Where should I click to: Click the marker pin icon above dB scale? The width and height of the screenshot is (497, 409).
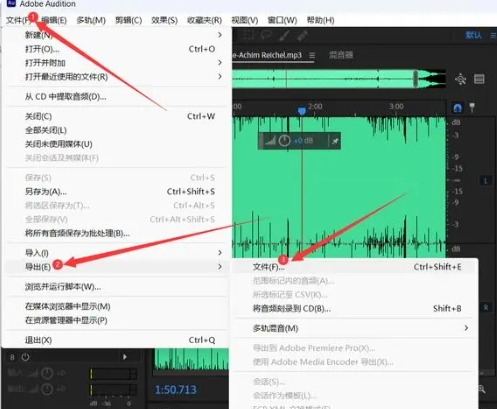pos(472,107)
